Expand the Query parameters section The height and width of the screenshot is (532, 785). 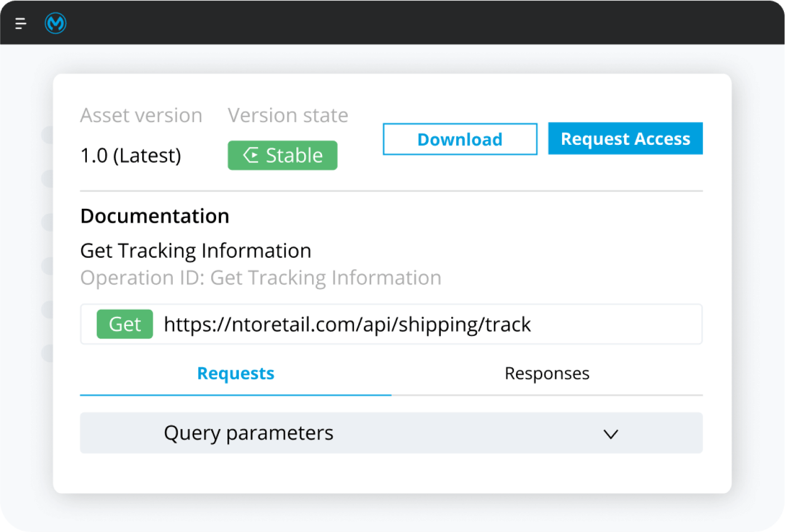click(x=391, y=433)
